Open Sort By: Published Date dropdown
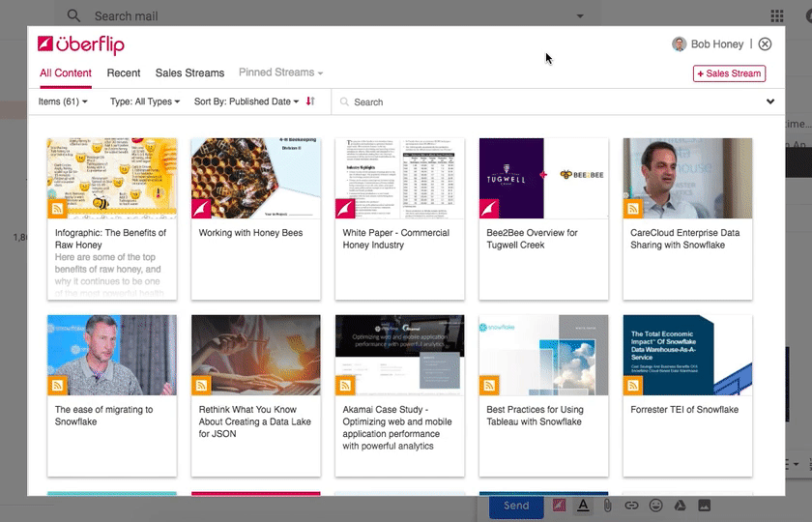Viewport: 812px width, 522px height. 246,101
